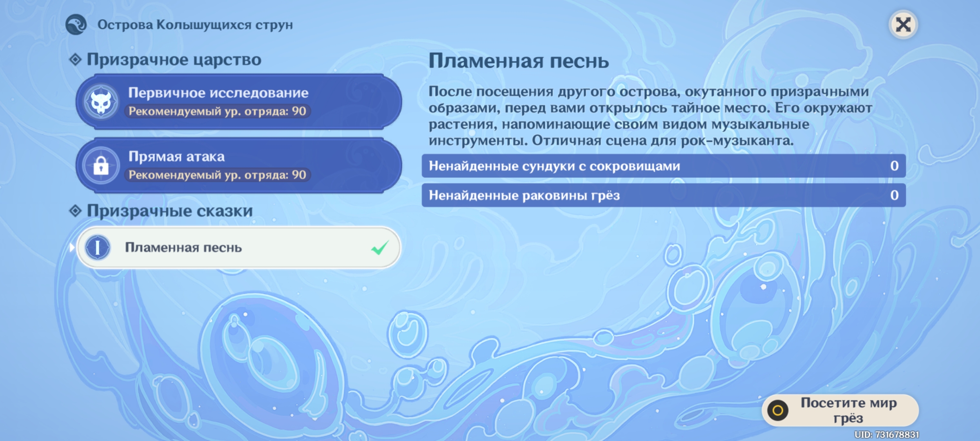
Task: Click the padlock icon on Прямая атака
Action: pyautogui.click(x=101, y=165)
